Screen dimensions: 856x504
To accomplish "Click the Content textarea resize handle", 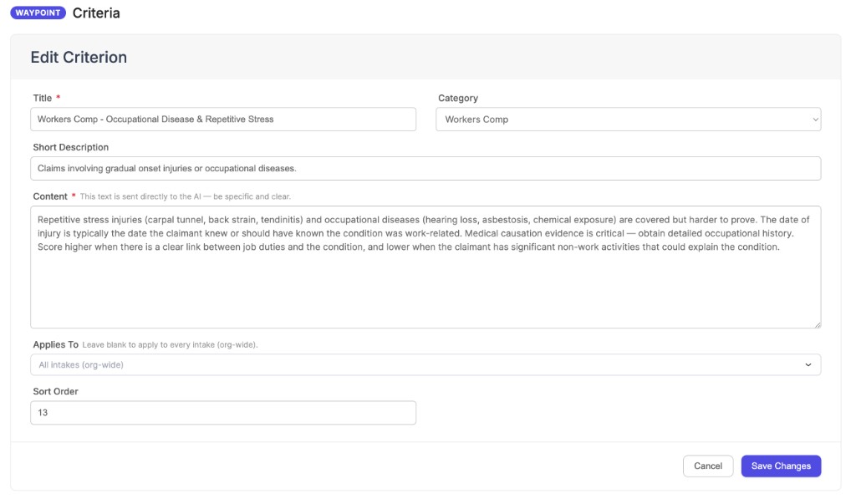I will (x=818, y=323).
